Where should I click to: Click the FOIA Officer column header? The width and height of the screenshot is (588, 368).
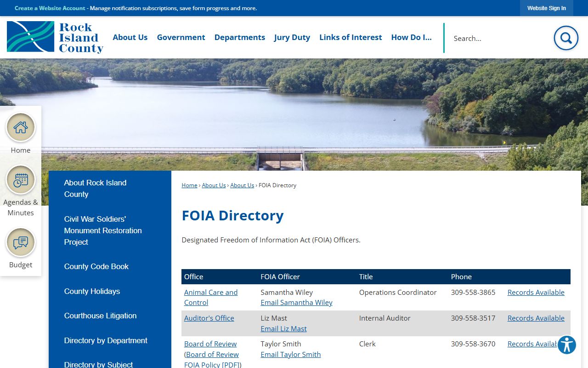(280, 276)
